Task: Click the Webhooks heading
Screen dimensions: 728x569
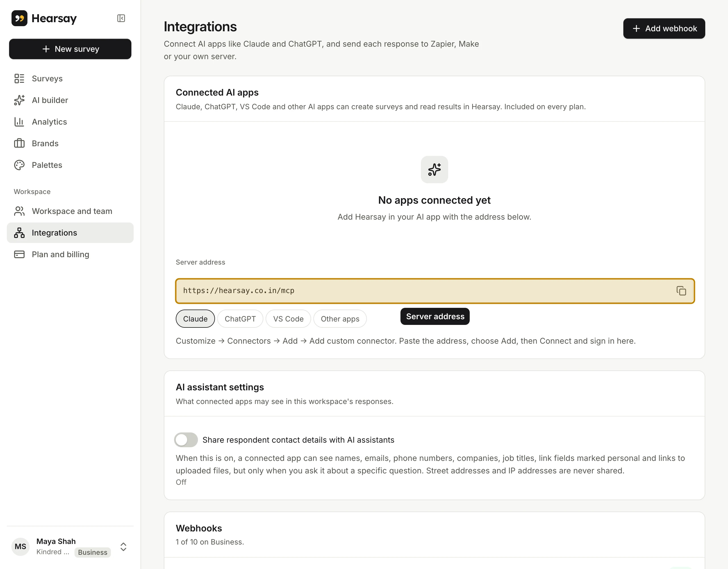Action: (x=199, y=528)
